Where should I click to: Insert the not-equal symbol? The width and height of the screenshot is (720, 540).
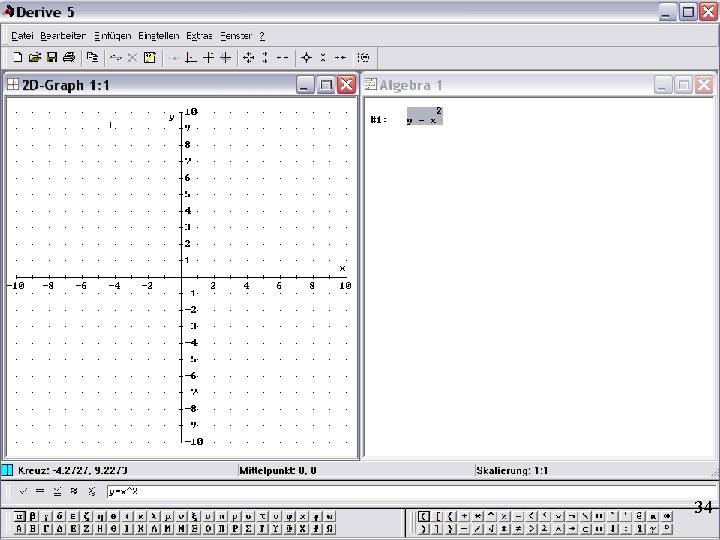(x=518, y=529)
